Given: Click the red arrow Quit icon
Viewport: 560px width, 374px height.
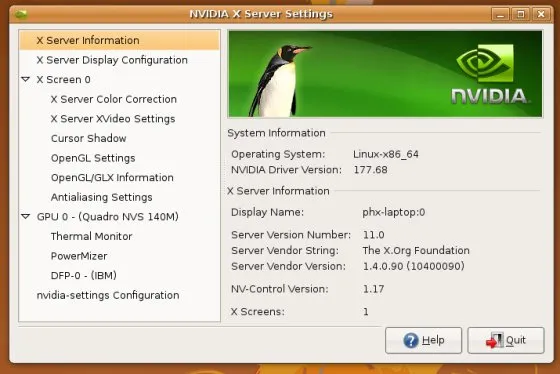Looking at the screenshot, I should tap(495, 340).
